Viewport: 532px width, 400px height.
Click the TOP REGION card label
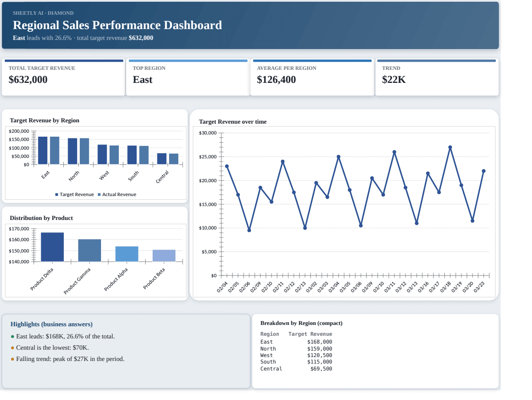coord(149,68)
